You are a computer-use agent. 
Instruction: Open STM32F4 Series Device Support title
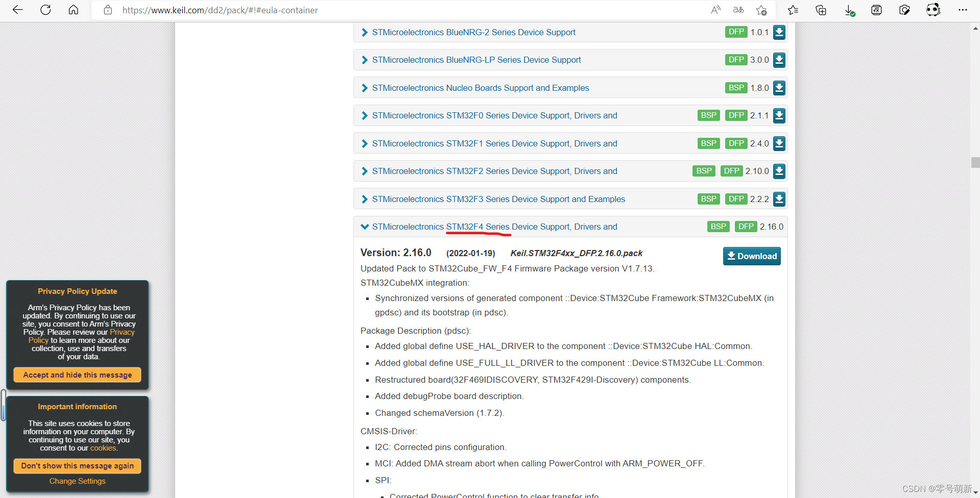point(494,227)
